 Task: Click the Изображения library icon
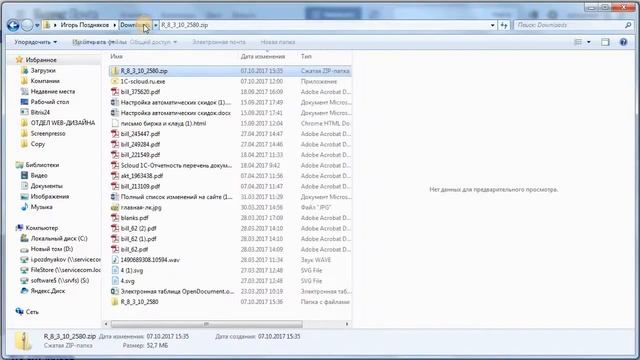coord(24,196)
